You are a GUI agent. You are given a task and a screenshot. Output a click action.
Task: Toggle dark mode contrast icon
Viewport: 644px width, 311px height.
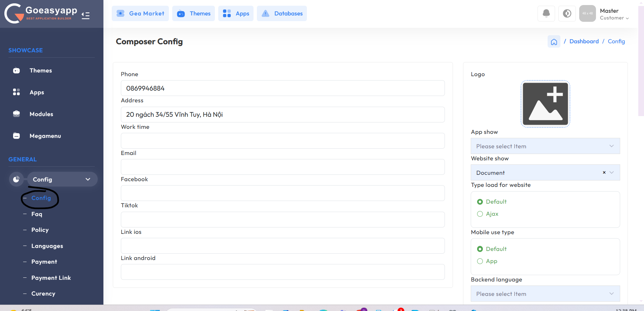coord(567,13)
